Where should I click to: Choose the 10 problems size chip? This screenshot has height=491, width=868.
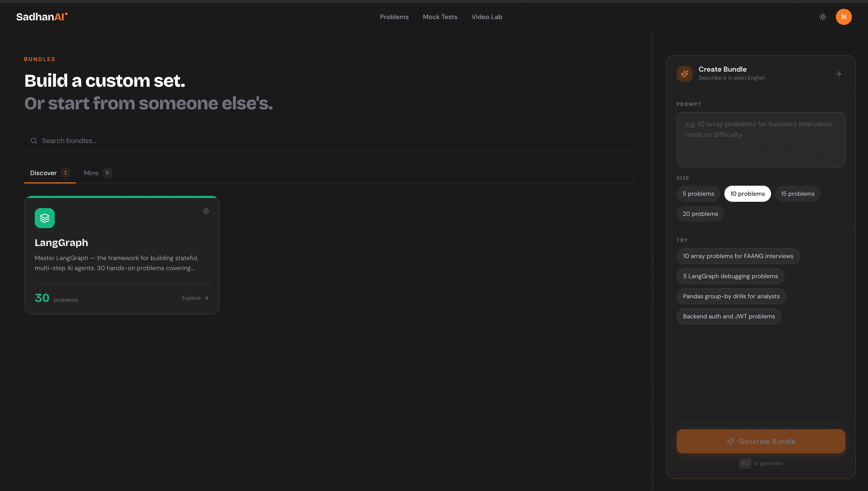tap(747, 193)
